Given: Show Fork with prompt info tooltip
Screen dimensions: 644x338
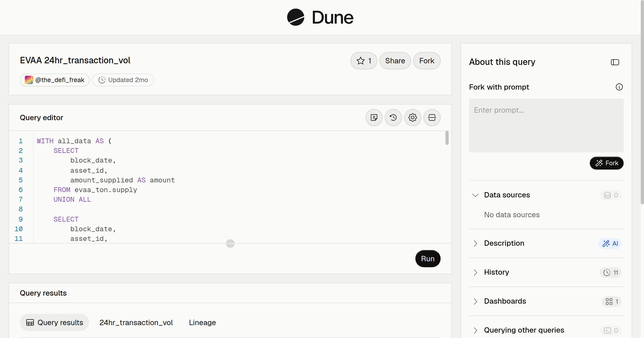Looking at the screenshot, I should pyautogui.click(x=619, y=87).
